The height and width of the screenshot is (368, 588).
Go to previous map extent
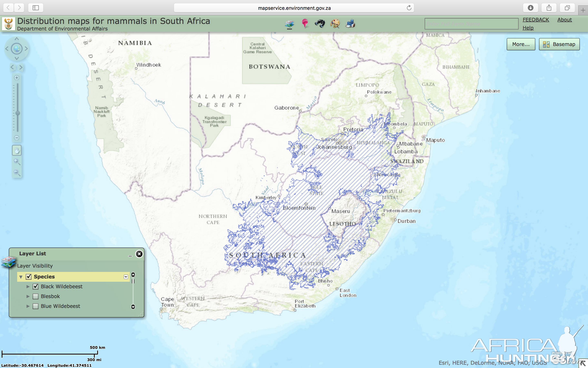[x=12, y=67]
